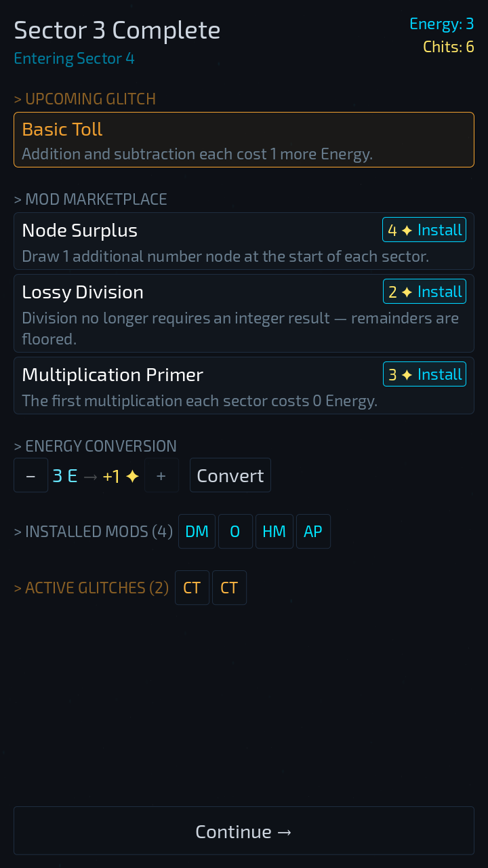The image size is (488, 868).
Task: Tap the Multiplication Primer mod title
Action: point(113,375)
